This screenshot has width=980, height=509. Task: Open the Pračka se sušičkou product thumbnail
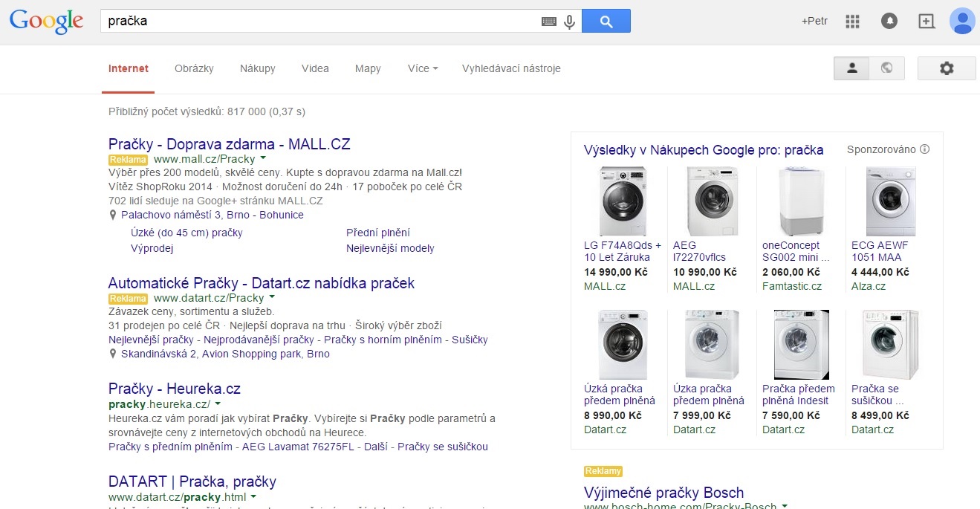pos(890,344)
